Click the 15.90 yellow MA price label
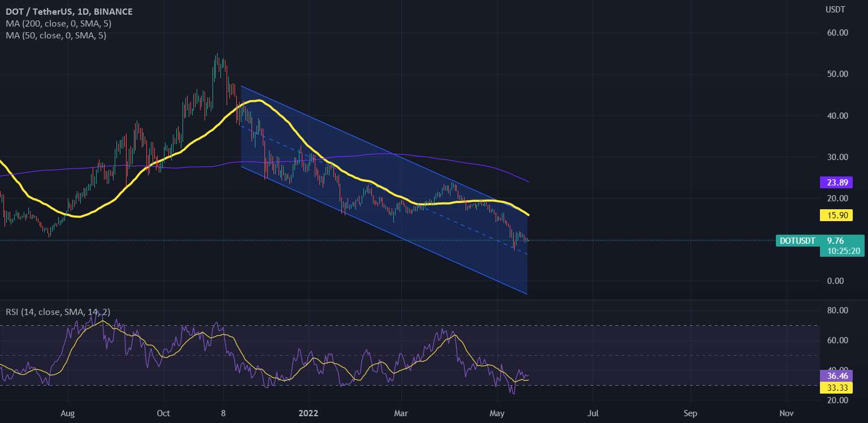 tap(836, 215)
